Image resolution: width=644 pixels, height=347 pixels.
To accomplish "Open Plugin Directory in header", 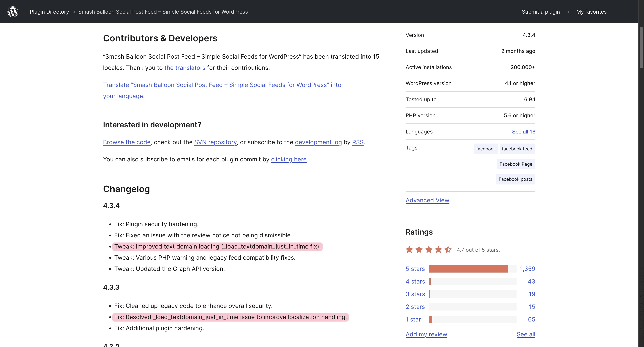I will click(49, 12).
